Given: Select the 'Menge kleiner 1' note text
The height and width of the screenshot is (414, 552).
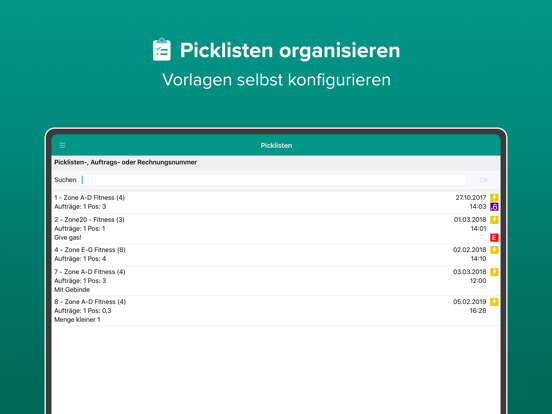Looking at the screenshot, I should pos(77,320).
